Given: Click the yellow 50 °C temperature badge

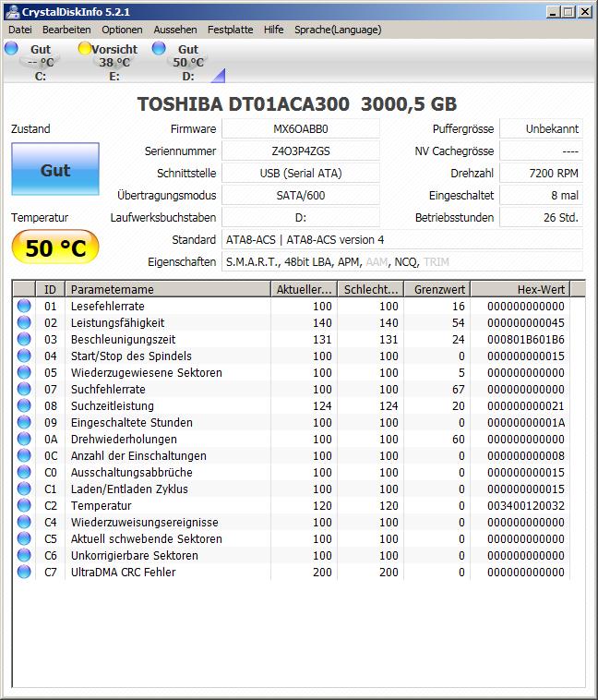Looking at the screenshot, I should click(x=55, y=247).
